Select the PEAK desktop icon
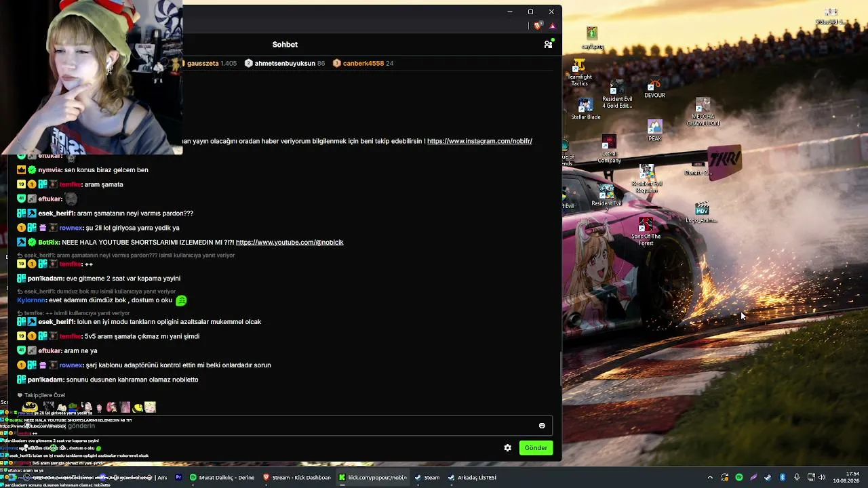Screen dimensions: 868x488 pyautogui.click(x=654, y=131)
